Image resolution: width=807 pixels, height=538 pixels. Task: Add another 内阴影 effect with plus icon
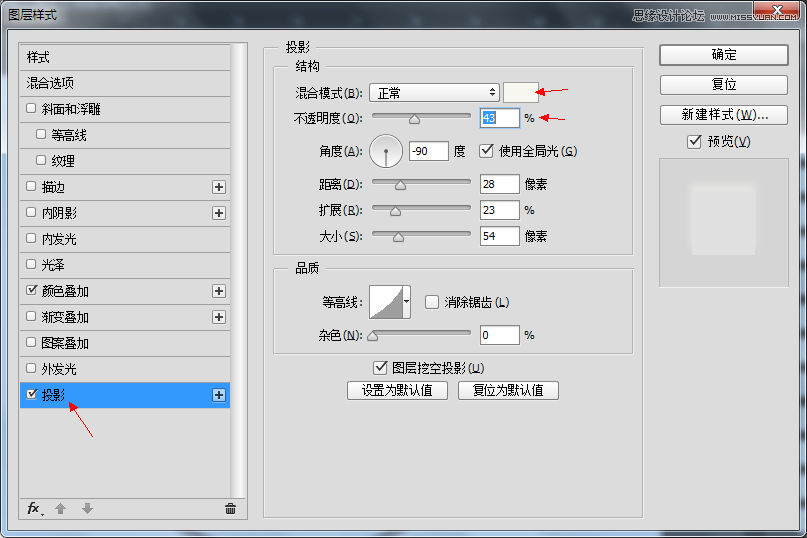(x=219, y=213)
